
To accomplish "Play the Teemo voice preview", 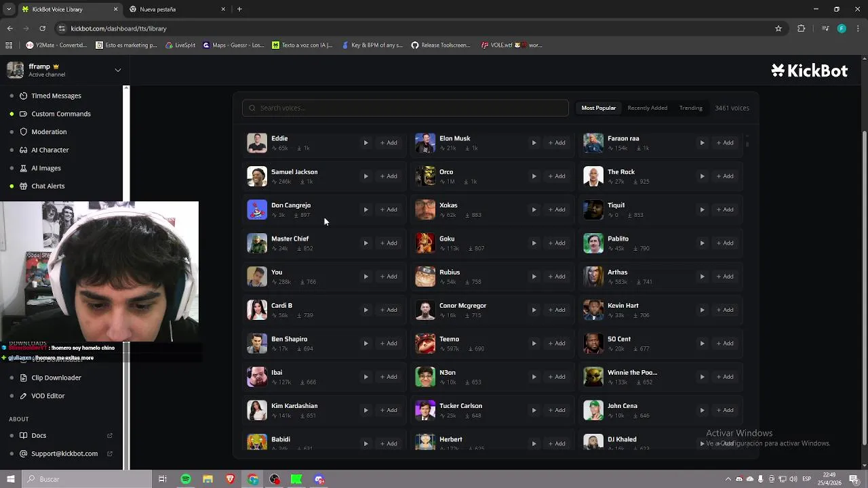I will (534, 344).
